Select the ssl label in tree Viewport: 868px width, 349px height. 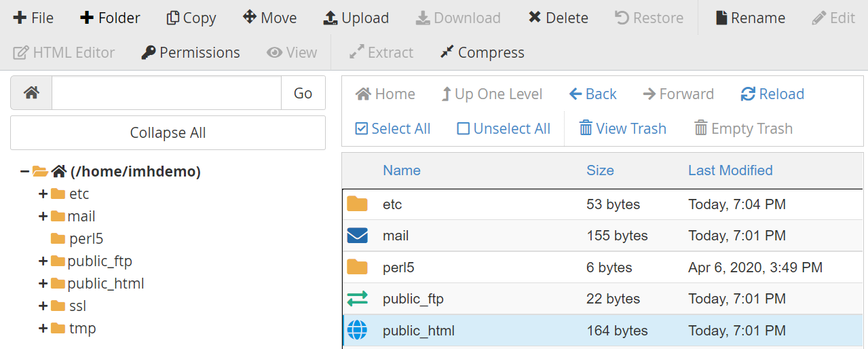click(77, 306)
